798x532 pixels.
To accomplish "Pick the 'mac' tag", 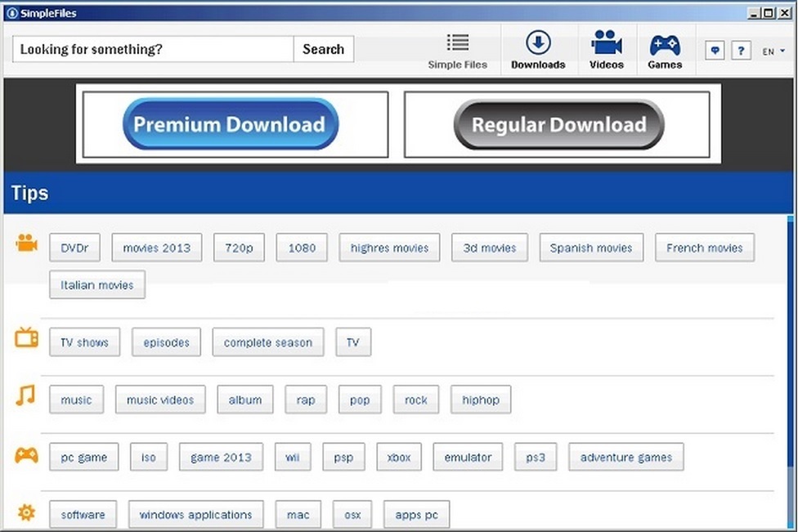I will click(298, 515).
